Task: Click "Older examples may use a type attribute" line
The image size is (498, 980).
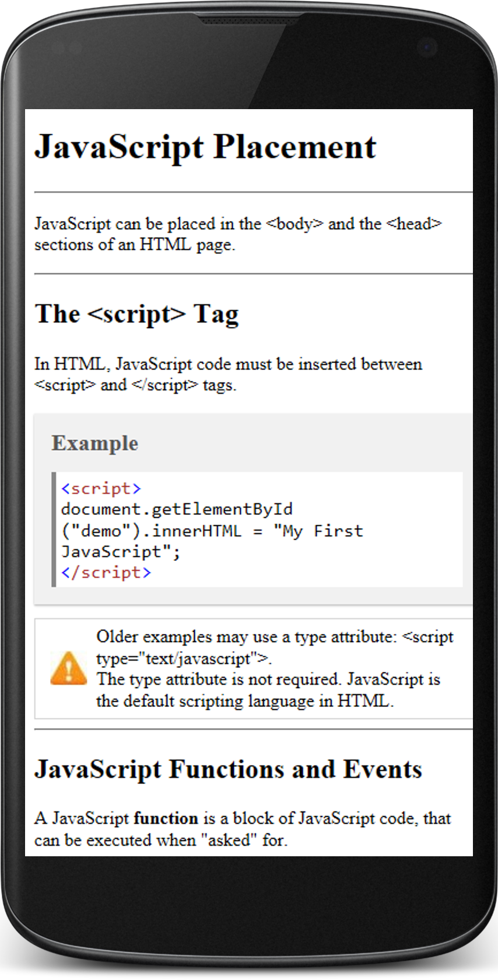Action: point(275,636)
